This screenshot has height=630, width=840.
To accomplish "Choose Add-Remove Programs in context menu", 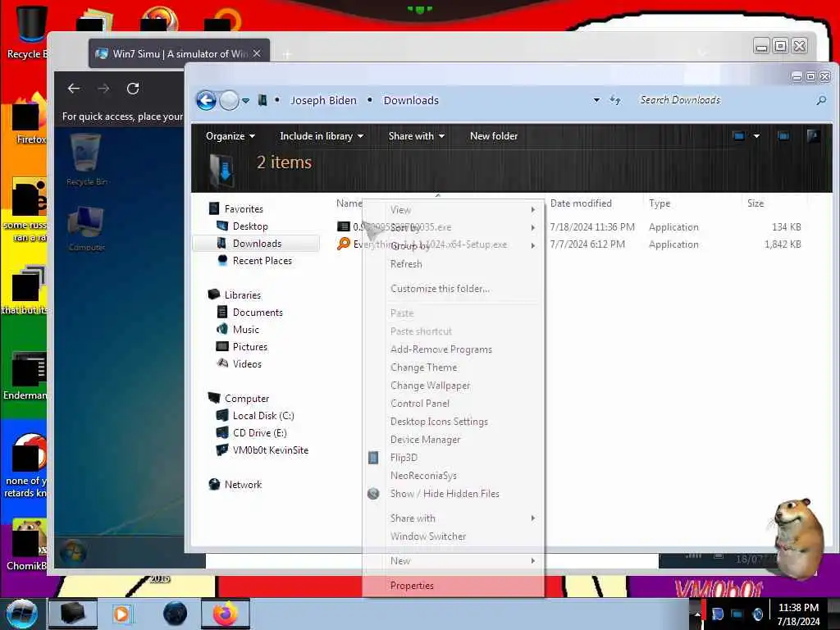I will click(x=453, y=349).
